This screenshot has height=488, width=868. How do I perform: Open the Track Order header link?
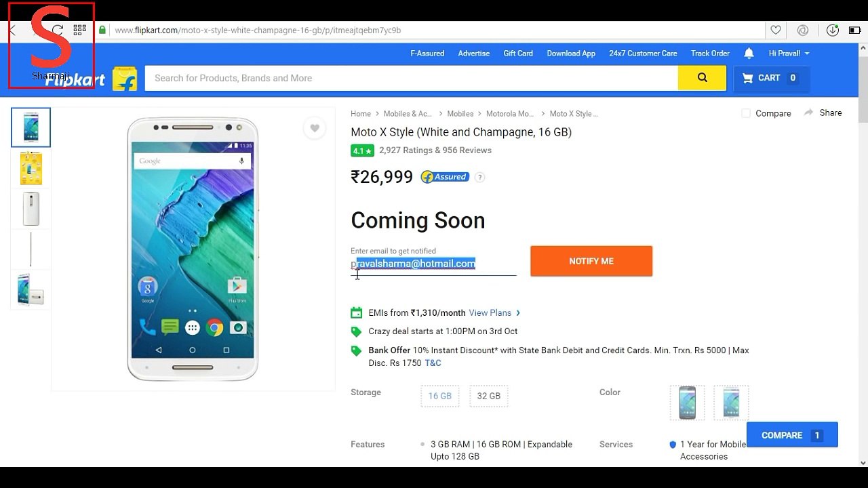click(710, 53)
